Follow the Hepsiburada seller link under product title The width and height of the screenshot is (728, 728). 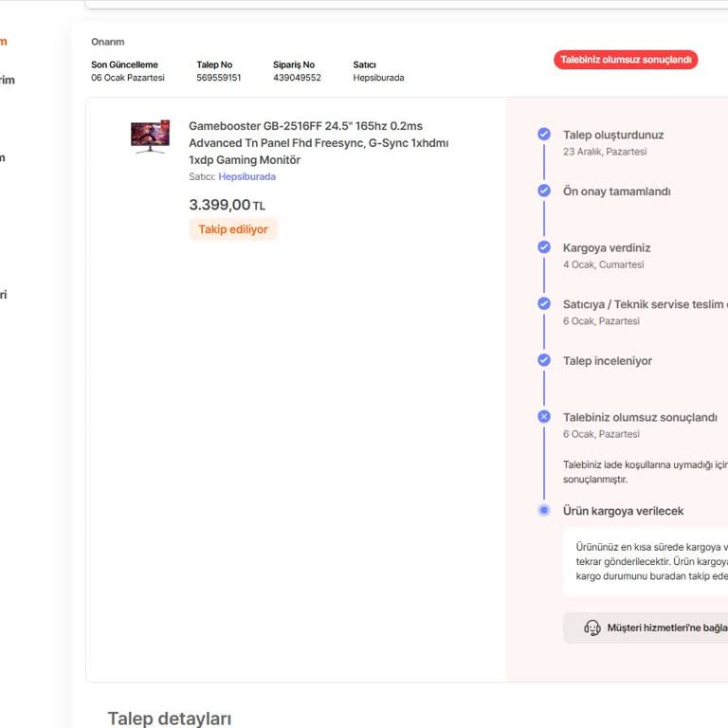click(x=246, y=176)
